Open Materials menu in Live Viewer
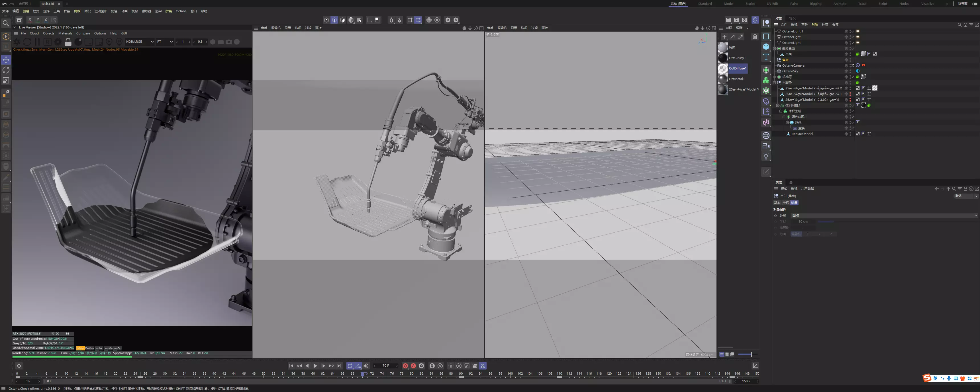 65,34
